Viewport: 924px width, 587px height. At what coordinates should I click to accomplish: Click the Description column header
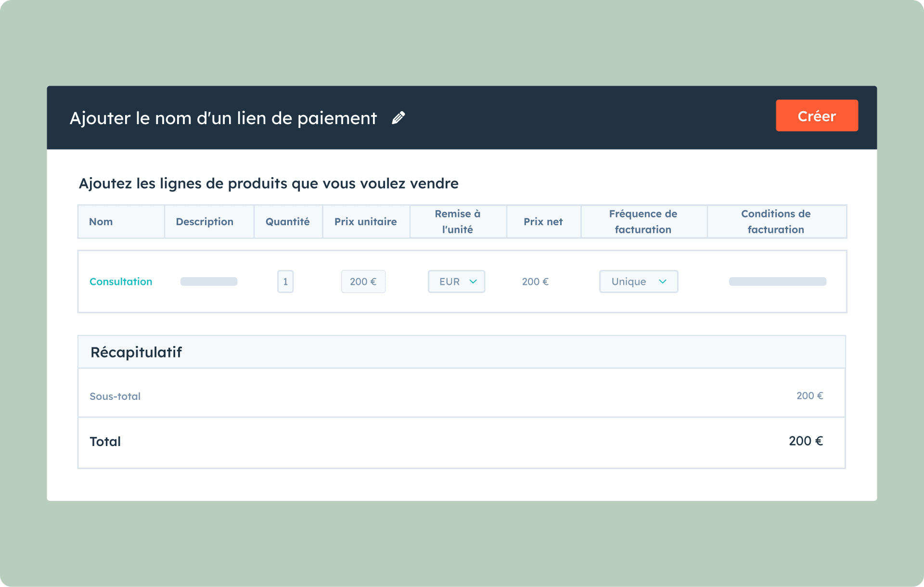(205, 222)
